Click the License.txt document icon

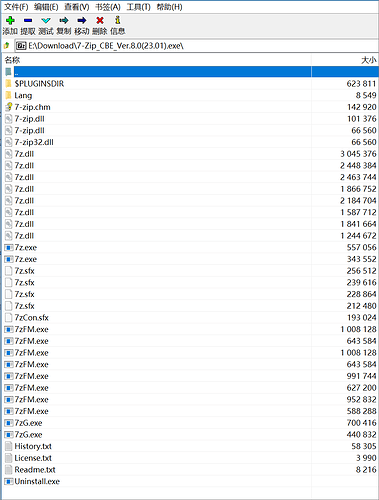(x=9, y=458)
